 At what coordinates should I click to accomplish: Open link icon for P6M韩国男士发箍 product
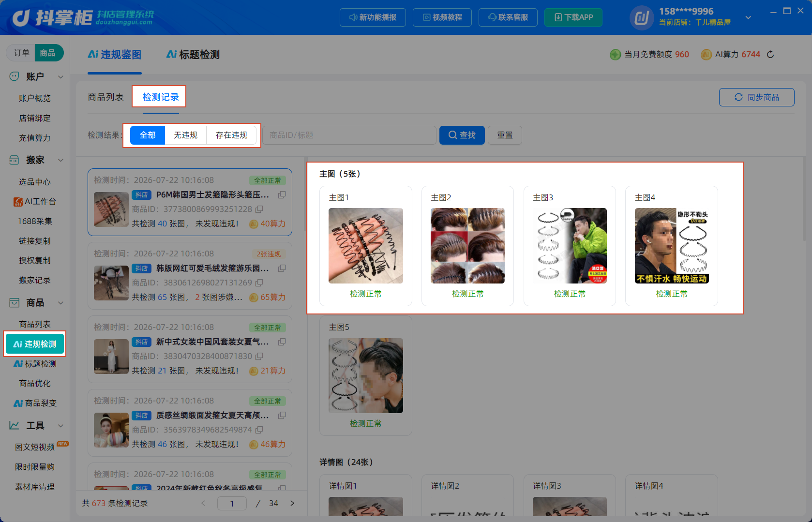[282, 194]
